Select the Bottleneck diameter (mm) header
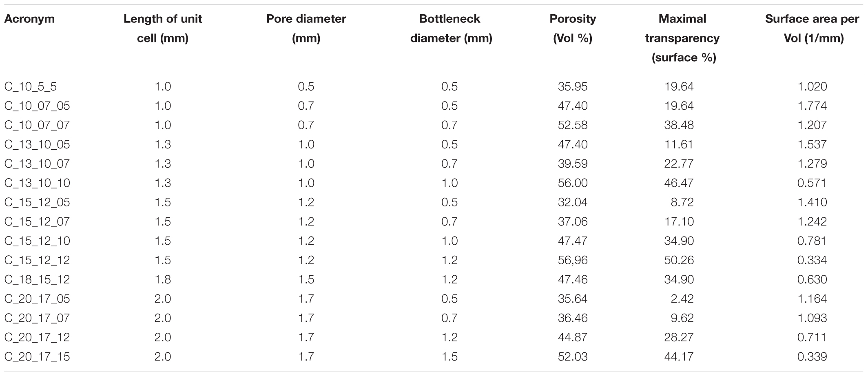This screenshot has width=868, height=376. (450, 29)
